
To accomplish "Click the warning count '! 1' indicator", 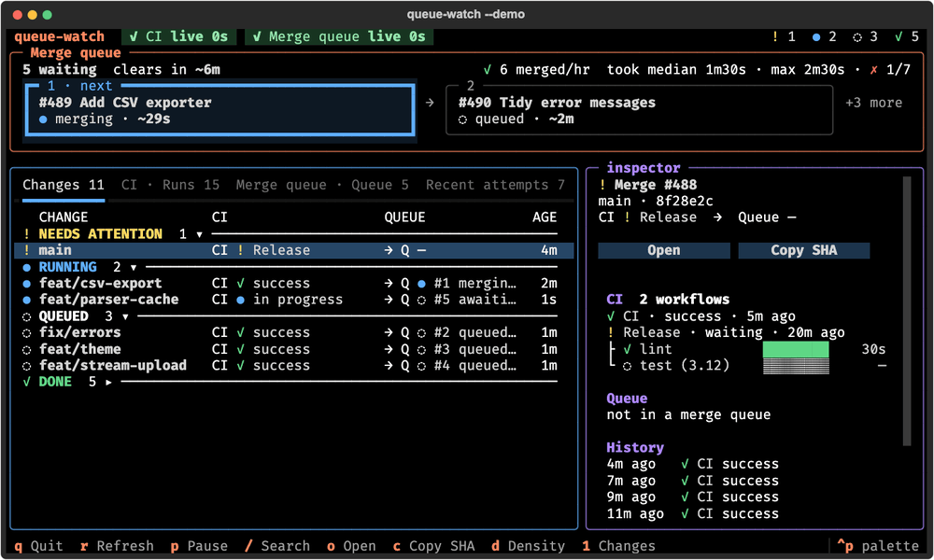I will (x=784, y=37).
